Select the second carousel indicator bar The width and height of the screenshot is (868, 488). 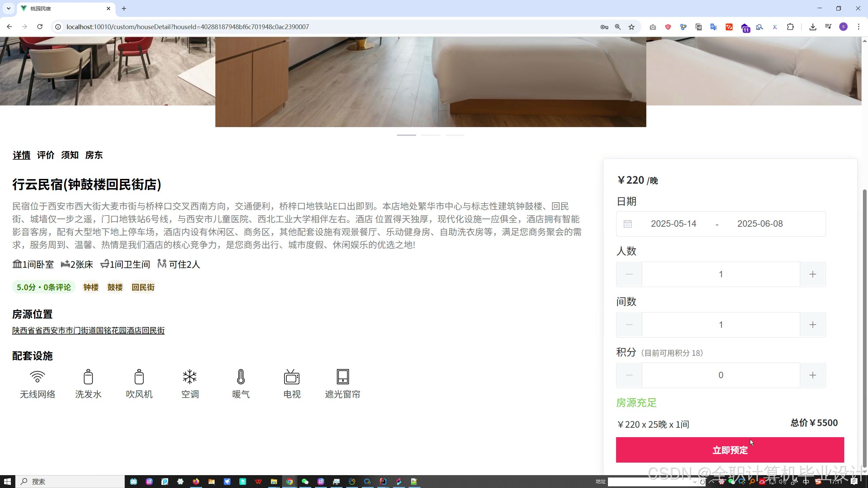click(x=431, y=135)
